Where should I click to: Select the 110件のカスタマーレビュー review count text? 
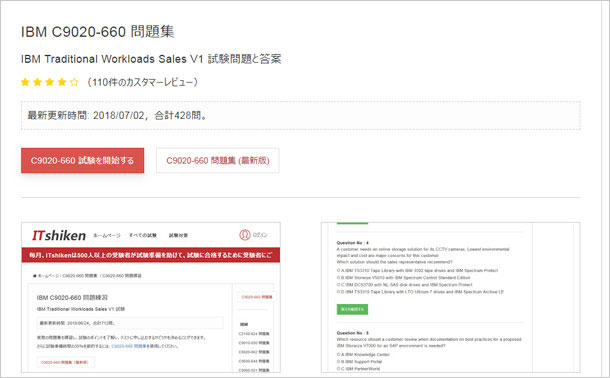pos(142,82)
